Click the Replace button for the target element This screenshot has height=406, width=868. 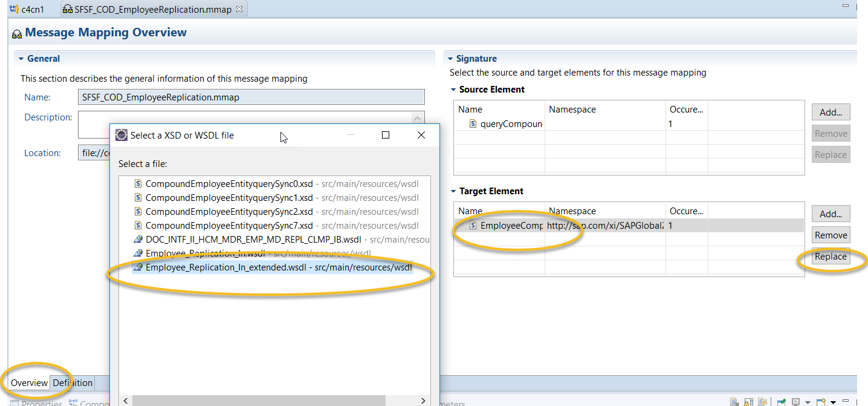tap(831, 256)
